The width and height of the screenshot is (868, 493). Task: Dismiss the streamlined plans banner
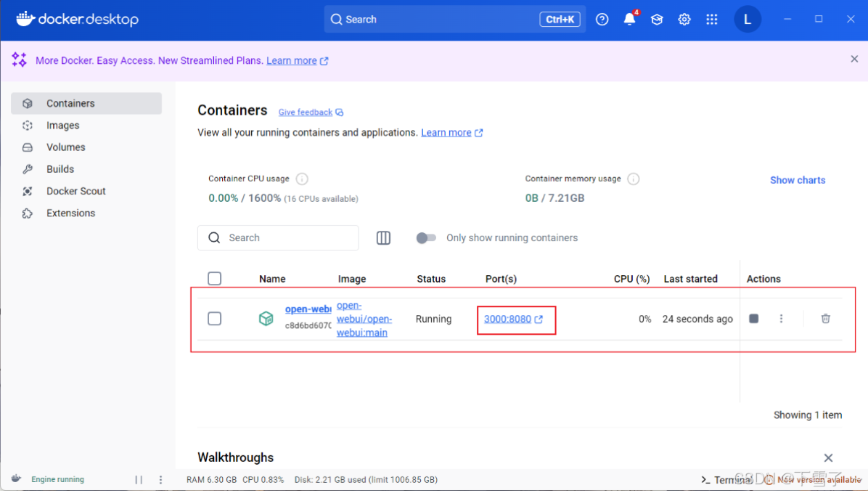(x=854, y=60)
